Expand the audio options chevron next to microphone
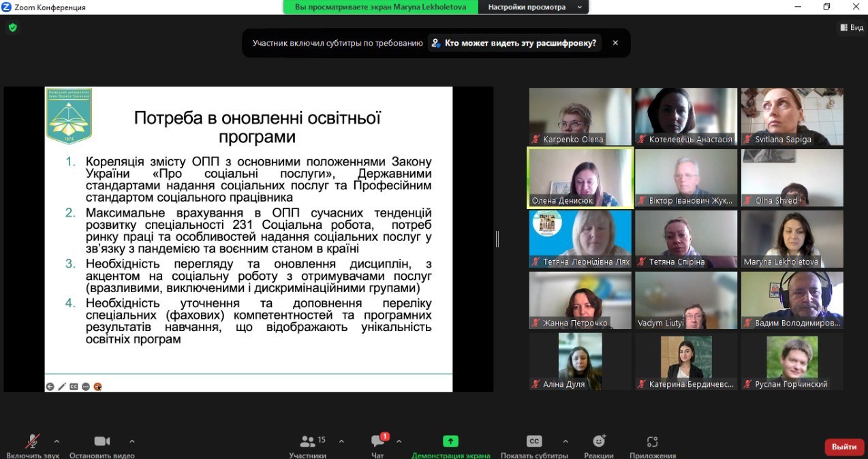 (x=56, y=441)
